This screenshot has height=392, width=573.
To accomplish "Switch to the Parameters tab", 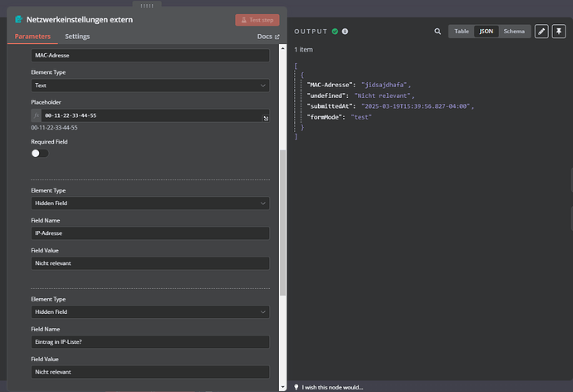I will pyautogui.click(x=32, y=37).
